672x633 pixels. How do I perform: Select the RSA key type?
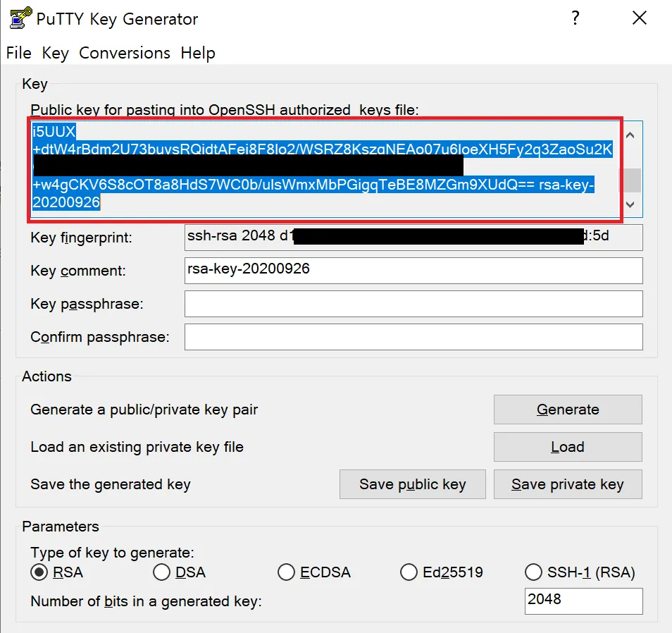point(40,572)
